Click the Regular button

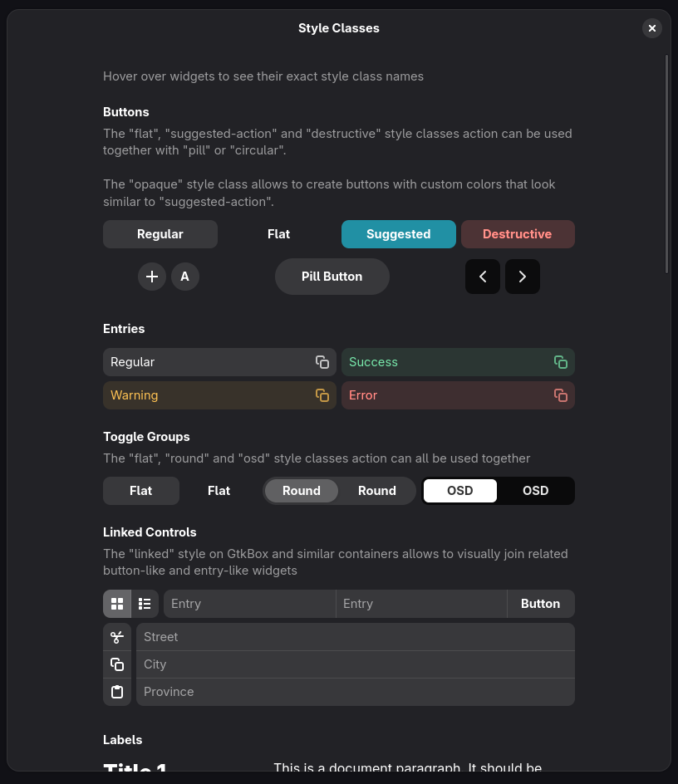point(160,234)
